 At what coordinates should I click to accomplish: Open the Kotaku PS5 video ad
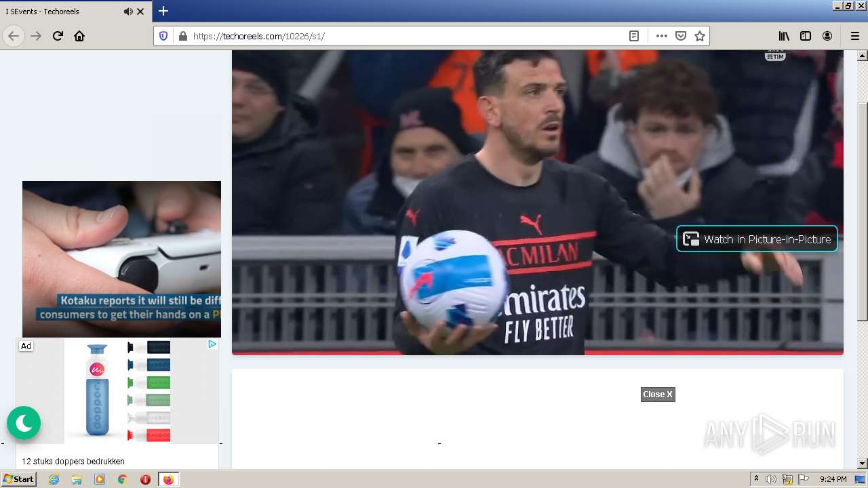coord(121,259)
